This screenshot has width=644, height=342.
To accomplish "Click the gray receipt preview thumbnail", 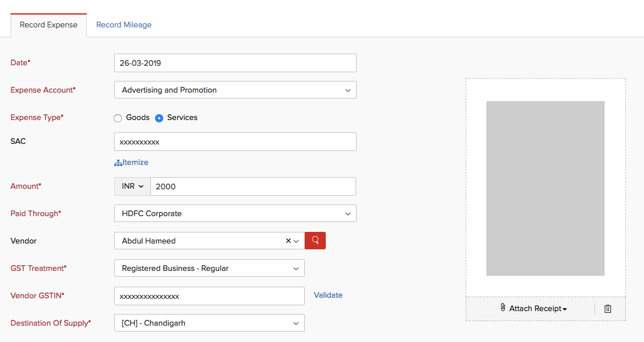I will [x=545, y=188].
